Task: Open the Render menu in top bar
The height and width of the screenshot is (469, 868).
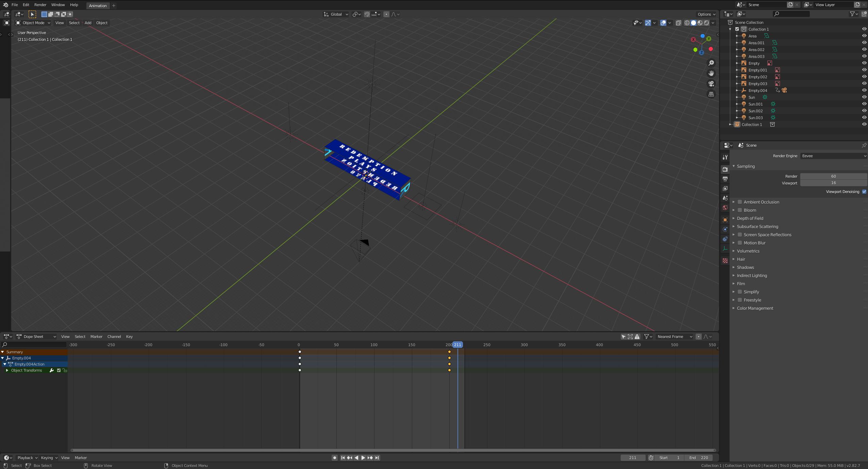Action: tap(40, 4)
